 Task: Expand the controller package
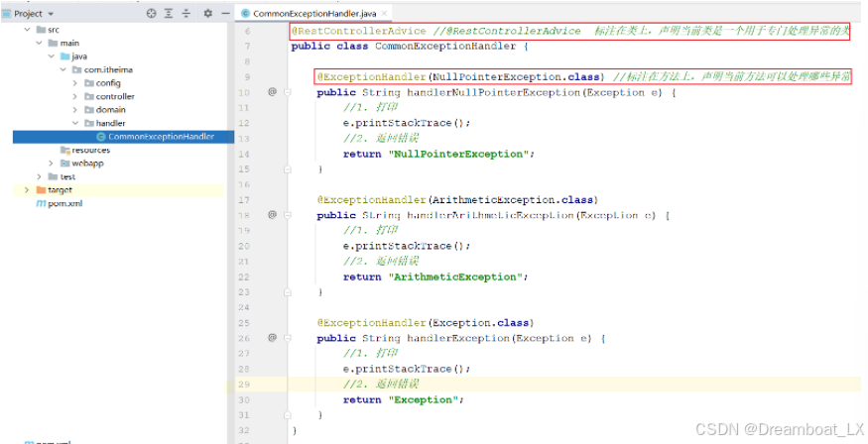75,96
